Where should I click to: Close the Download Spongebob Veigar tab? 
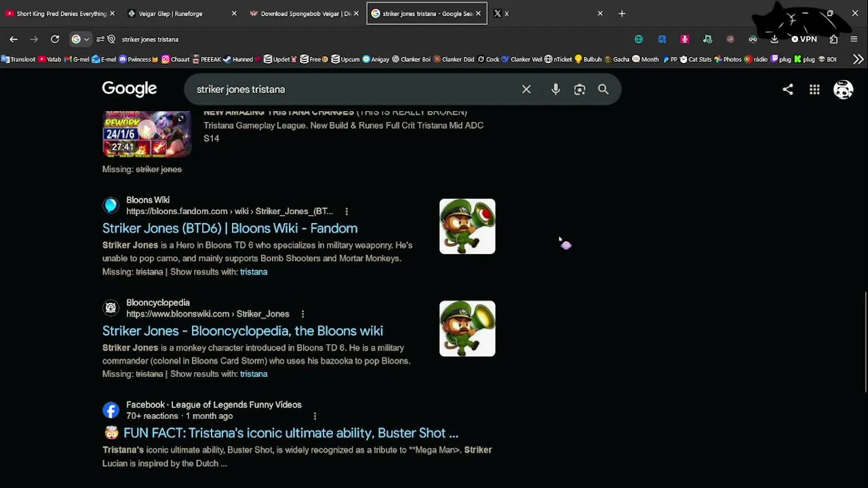pos(356,14)
